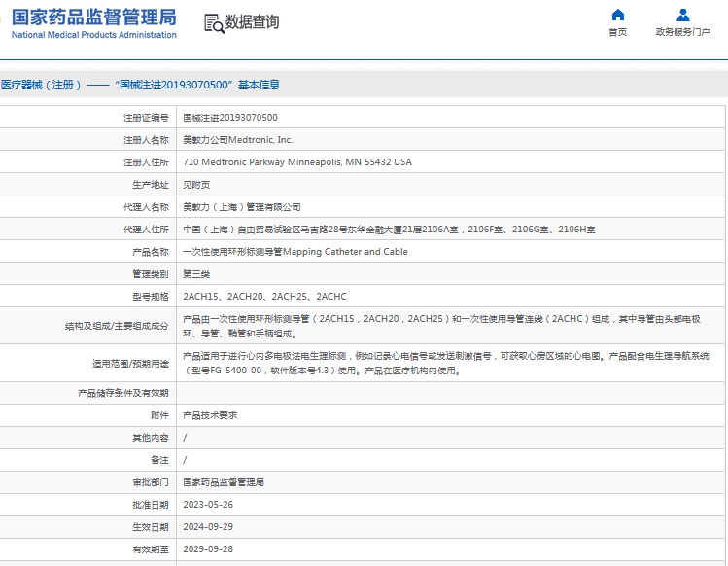This screenshot has width=728, height=566.
Task: Select the effective date 2024-09-29
Action: click(208, 527)
